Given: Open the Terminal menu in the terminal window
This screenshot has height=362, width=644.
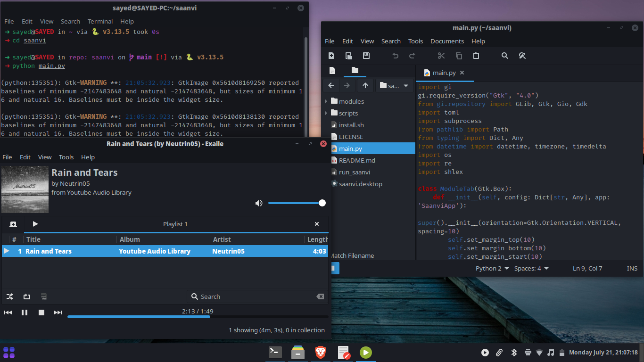Looking at the screenshot, I should 100,21.
